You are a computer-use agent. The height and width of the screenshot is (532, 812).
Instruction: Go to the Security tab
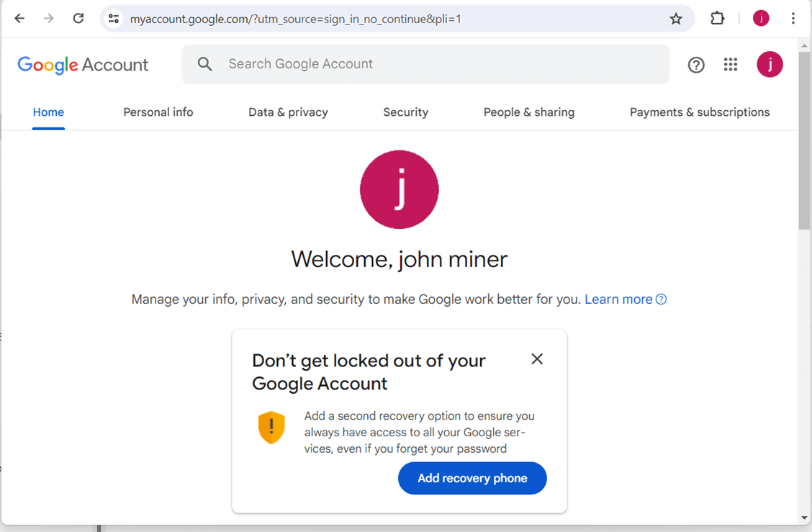pyautogui.click(x=405, y=112)
